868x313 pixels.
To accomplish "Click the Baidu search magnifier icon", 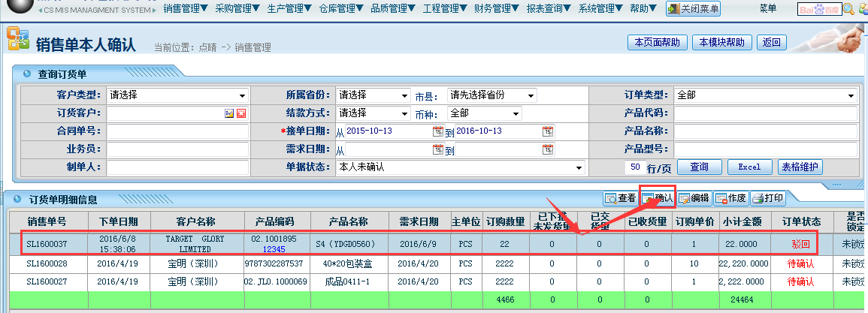I will (848, 9).
